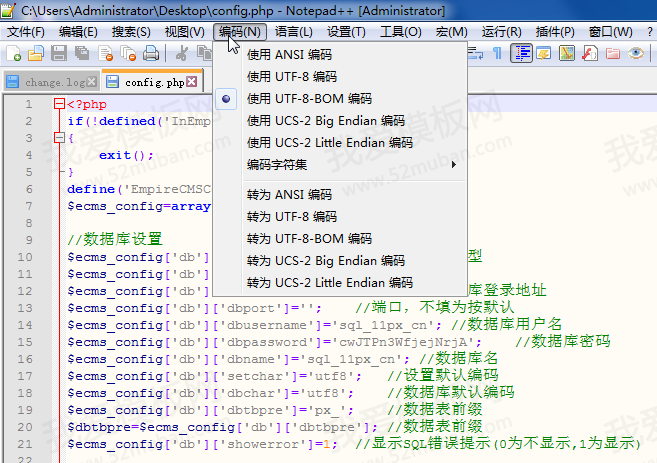This screenshot has height=463, width=657.
Task: Collapse the fold marker at line 1
Action: click(59, 103)
